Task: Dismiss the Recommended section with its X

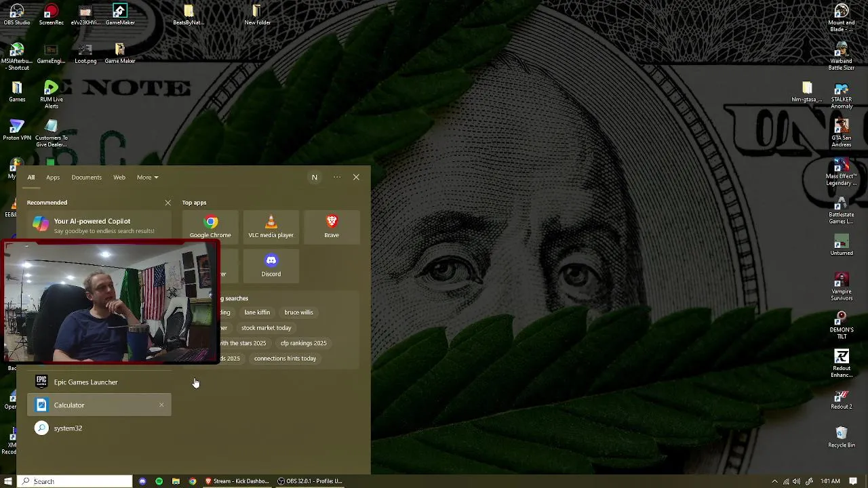Action: (167, 203)
